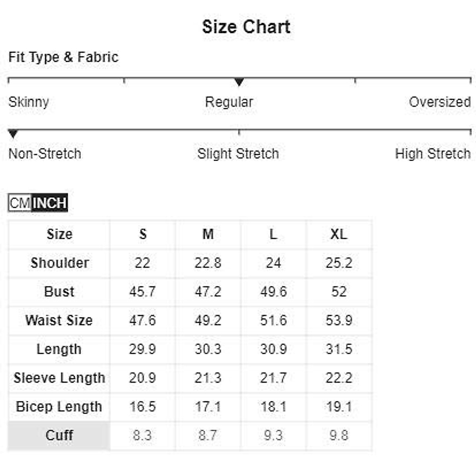Click the Bicep Length row label

(x=59, y=407)
